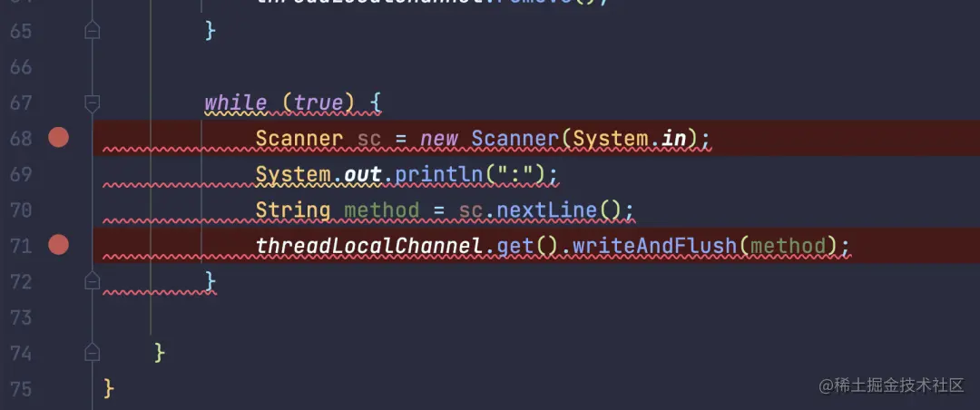Click the threadLocalChannel variable
This screenshot has width=980, height=410.
[x=370, y=246]
